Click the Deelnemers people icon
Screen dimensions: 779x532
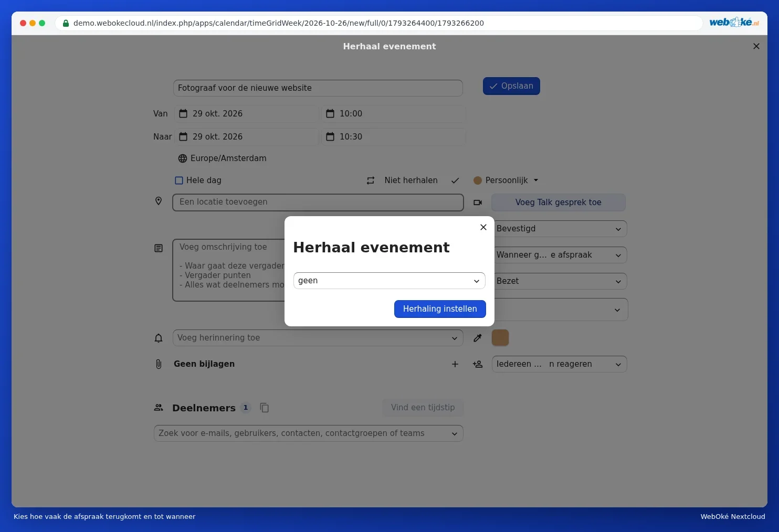[159, 408]
